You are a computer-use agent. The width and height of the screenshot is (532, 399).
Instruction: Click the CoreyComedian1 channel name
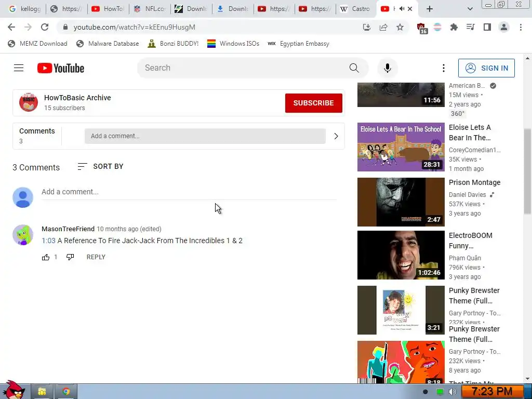[x=474, y=150]
